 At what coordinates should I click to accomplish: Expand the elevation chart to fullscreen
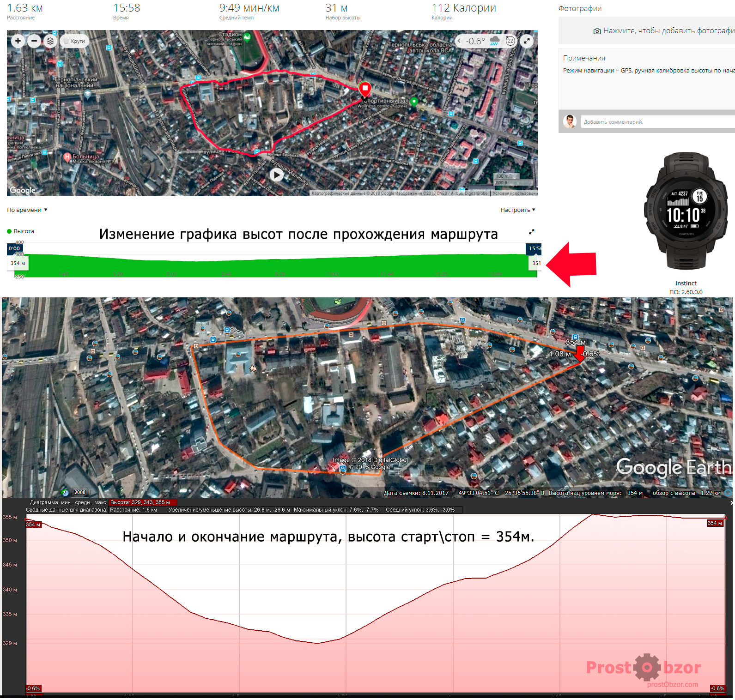point(532,232)
